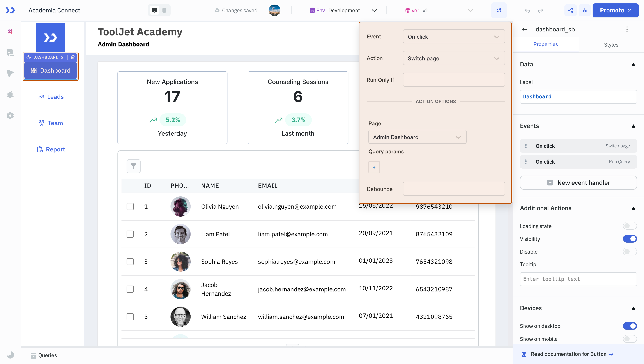Click the undo arrow icon
The width and height of the screenshot is (644, 364).
[527, 10]
